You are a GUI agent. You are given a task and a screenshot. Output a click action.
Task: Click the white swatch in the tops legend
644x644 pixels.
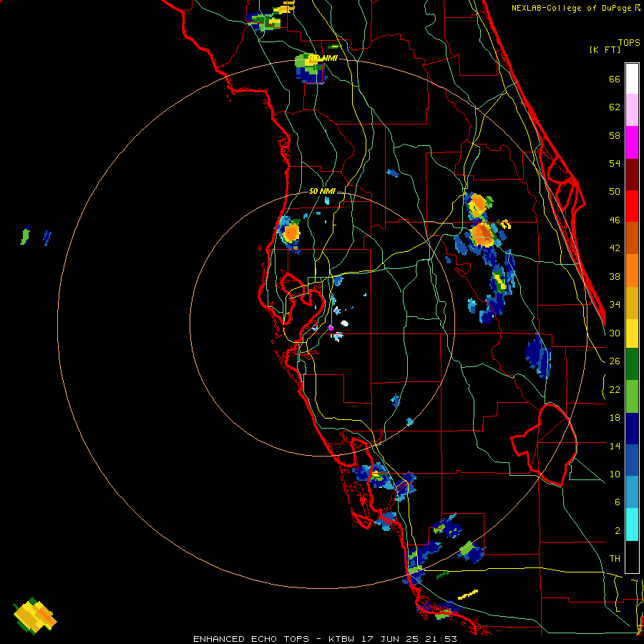632,79
